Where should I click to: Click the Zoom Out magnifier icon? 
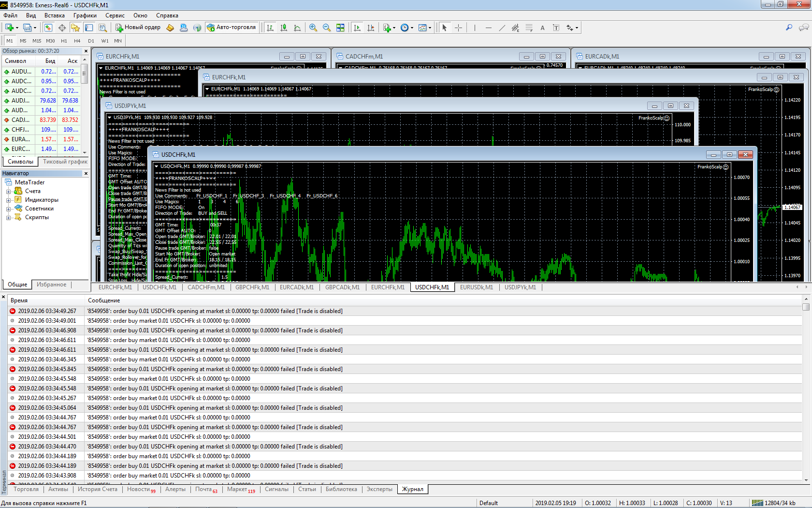327,28
